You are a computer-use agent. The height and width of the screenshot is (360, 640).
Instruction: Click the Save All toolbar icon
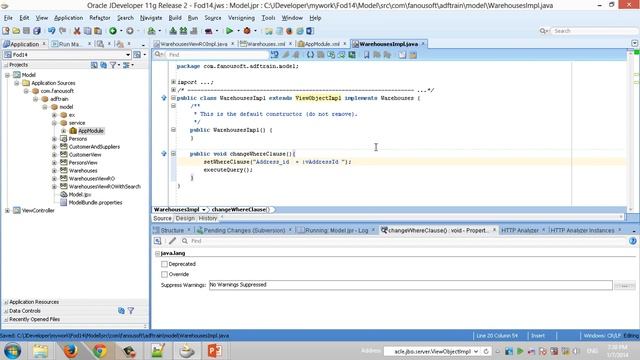37,31
